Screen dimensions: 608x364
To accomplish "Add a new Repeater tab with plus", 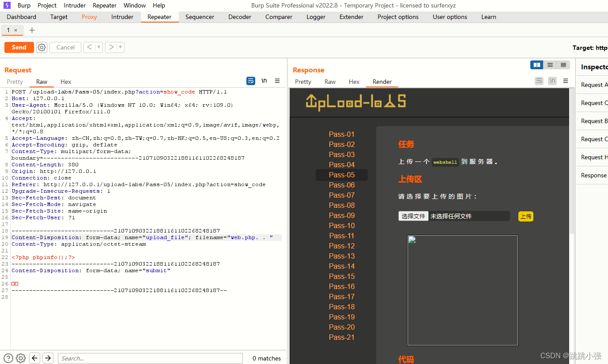I will pos(32,30).
